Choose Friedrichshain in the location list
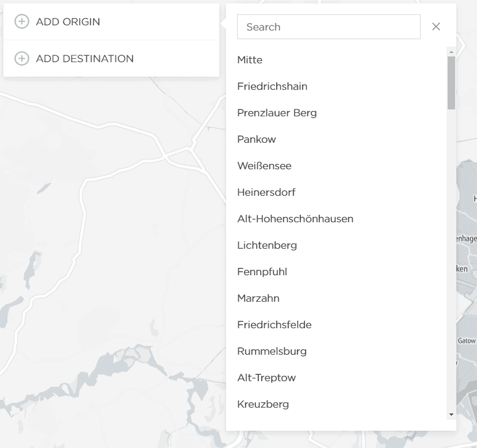The image size is (477, 448). click(x=272, y=86)
